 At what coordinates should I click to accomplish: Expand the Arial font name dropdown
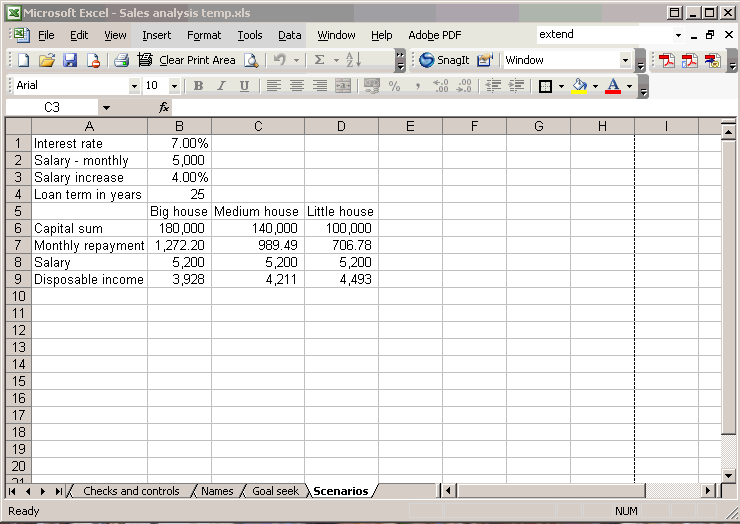point(134,86)
